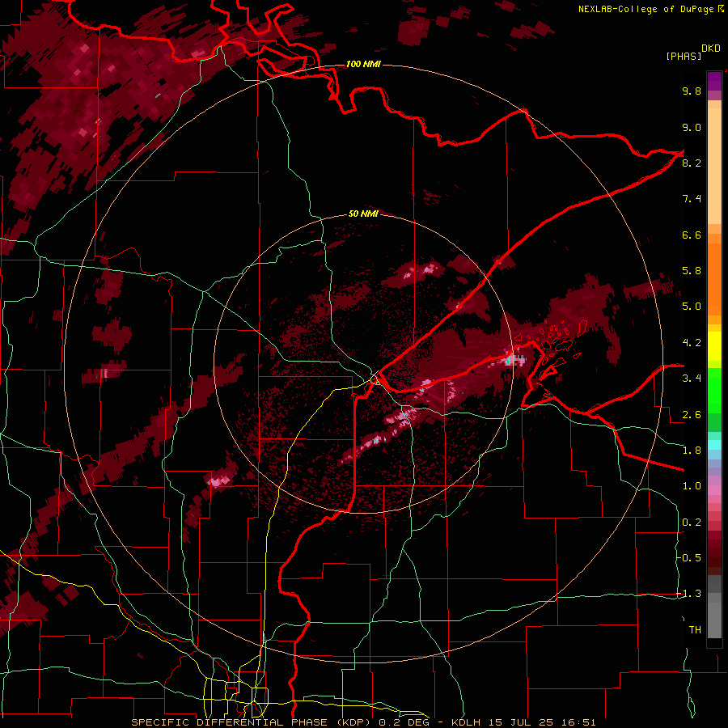
Task: Click the 8.2 scale value
Action: coord(692,163)
